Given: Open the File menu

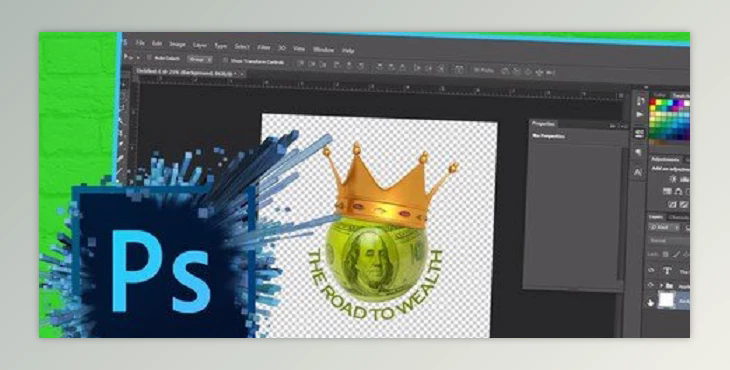Looking at the screenshot, I should tap(140, 42).
